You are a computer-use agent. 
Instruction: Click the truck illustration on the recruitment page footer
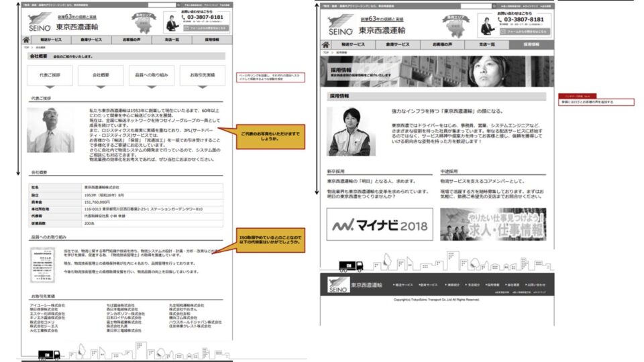tap(351, 266)
